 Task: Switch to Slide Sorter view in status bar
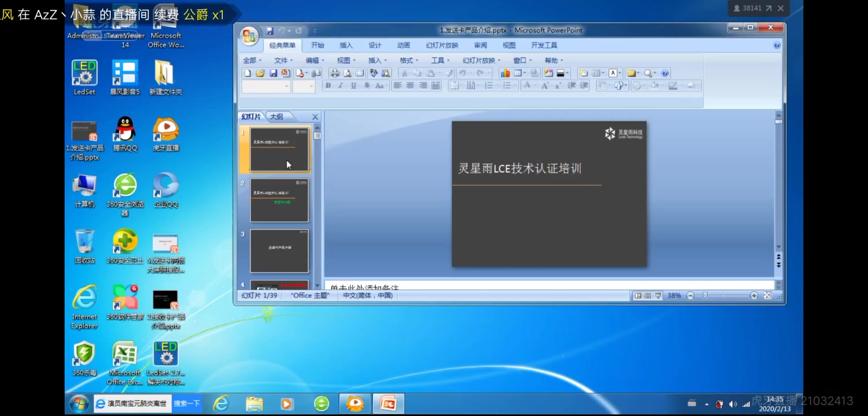[648, 295]
